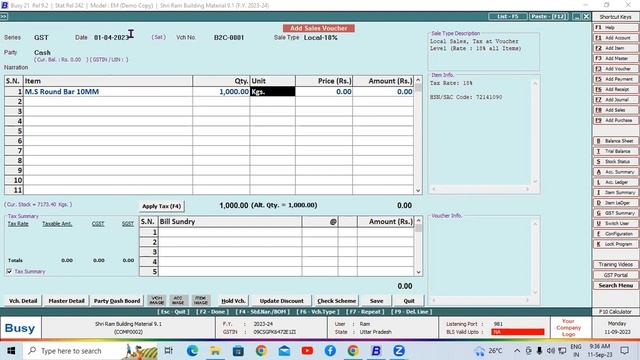Select item M.S Round Bar 10MM
The image size is (640, 360).
[x=108, y=91]
